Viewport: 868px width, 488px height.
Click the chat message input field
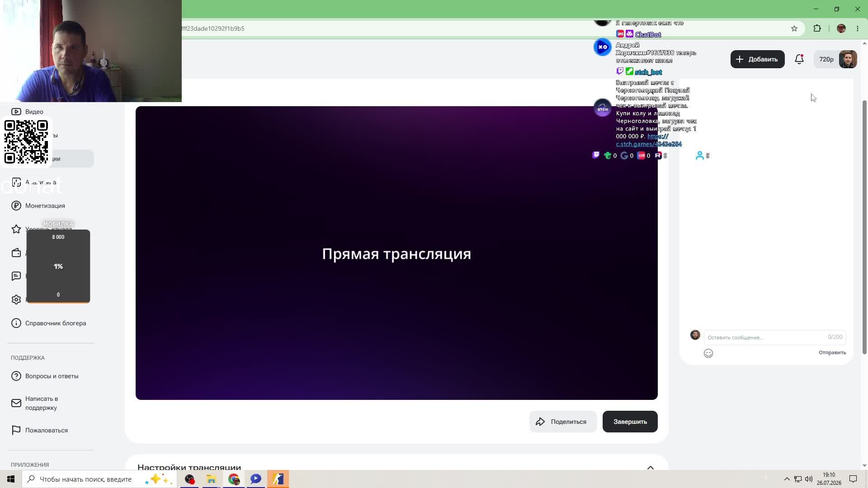click(774, 338)
